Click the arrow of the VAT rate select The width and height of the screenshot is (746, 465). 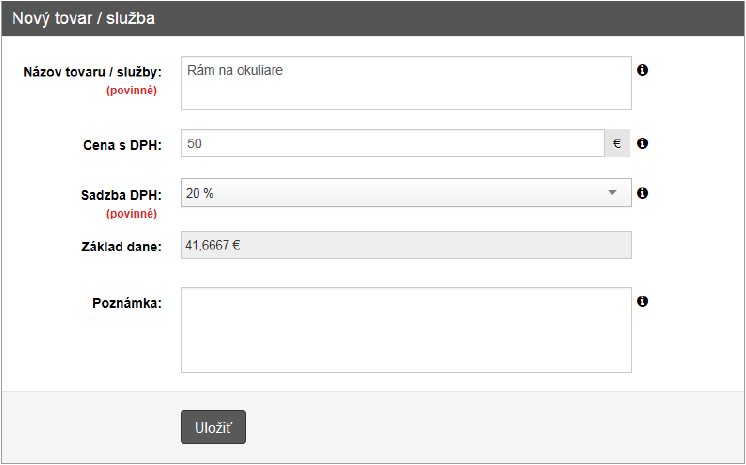[x=613, y=193]
